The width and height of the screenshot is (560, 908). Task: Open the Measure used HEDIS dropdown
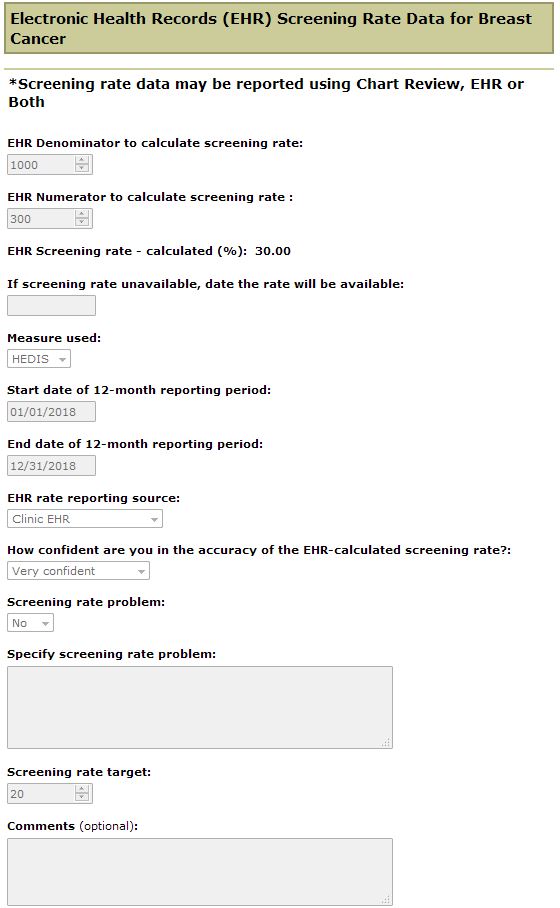[39, 359]
